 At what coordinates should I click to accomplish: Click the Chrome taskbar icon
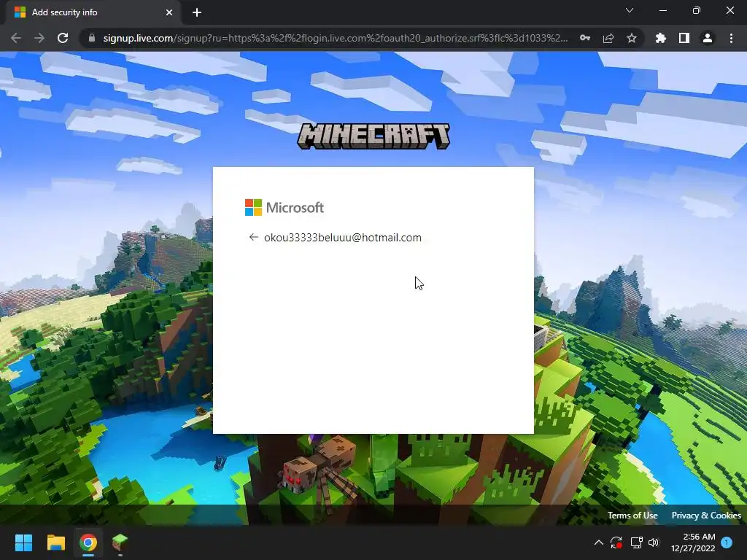point(88,542)
